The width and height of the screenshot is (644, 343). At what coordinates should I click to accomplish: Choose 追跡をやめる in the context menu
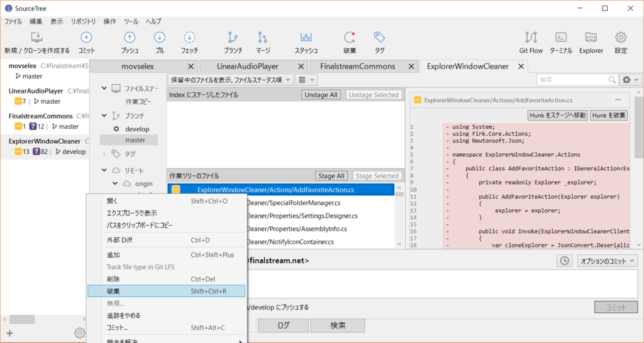tap(166, 315)
